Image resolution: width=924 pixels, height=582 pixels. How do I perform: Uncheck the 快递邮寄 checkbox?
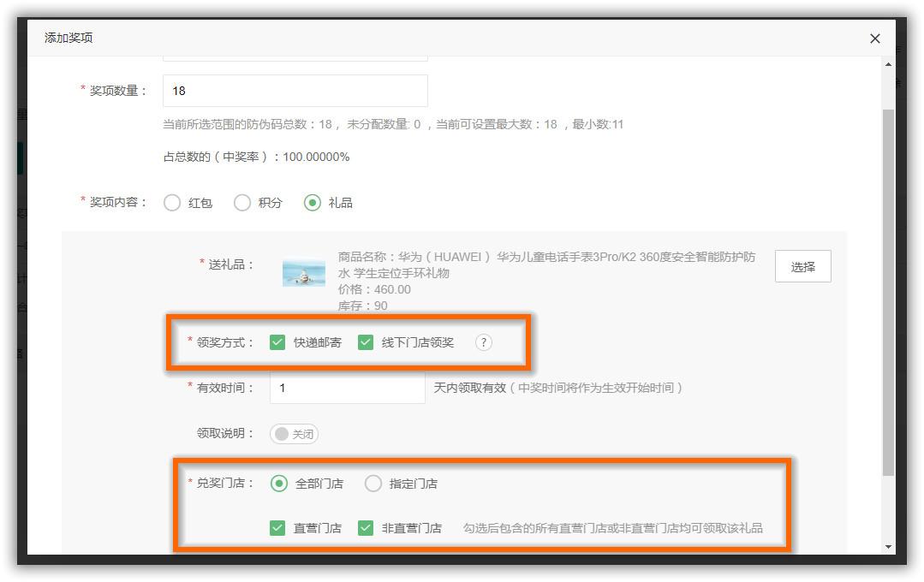tap(277, 342)
